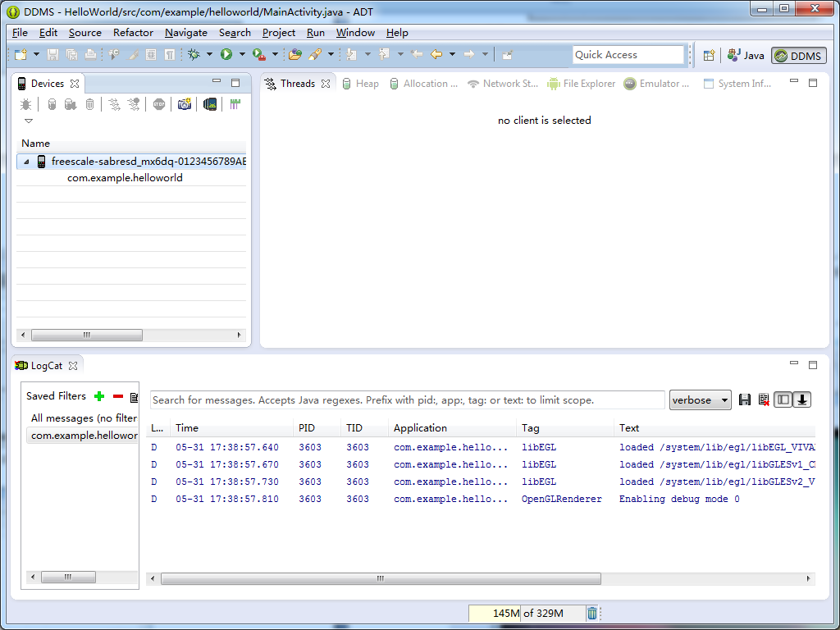The height and width of the screenshot is (630, 840).
Task: Switch to the File Explorer tab
Action: pos(582,84)
